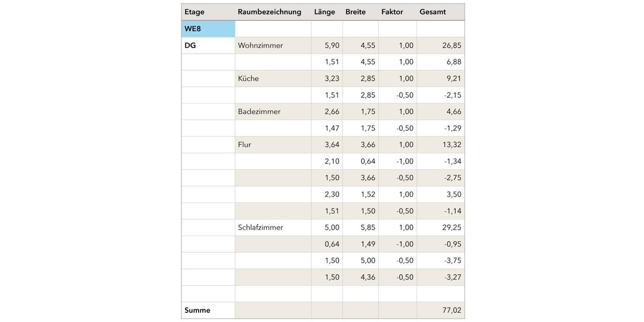Click the Summe label cell

point(208,310)
